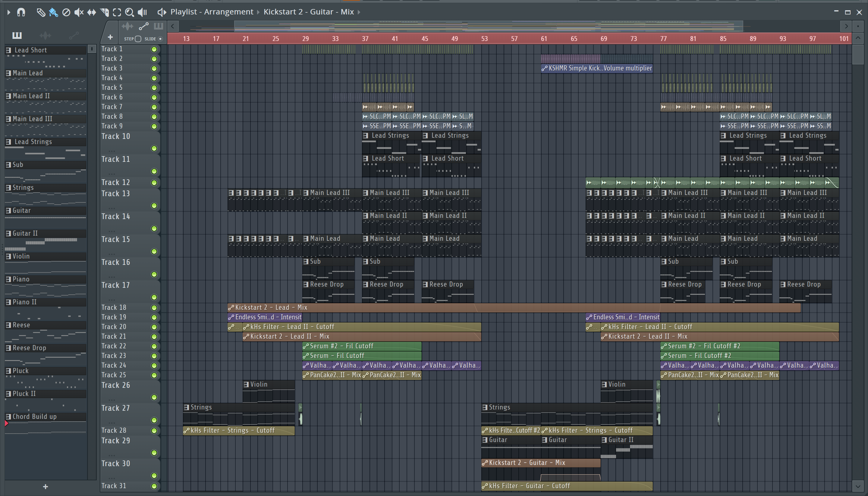Click the audio waveform focus icon above tracks
The width and height of the screenshot is (868, 496).
pyautogui.click(x=127, y=26)
